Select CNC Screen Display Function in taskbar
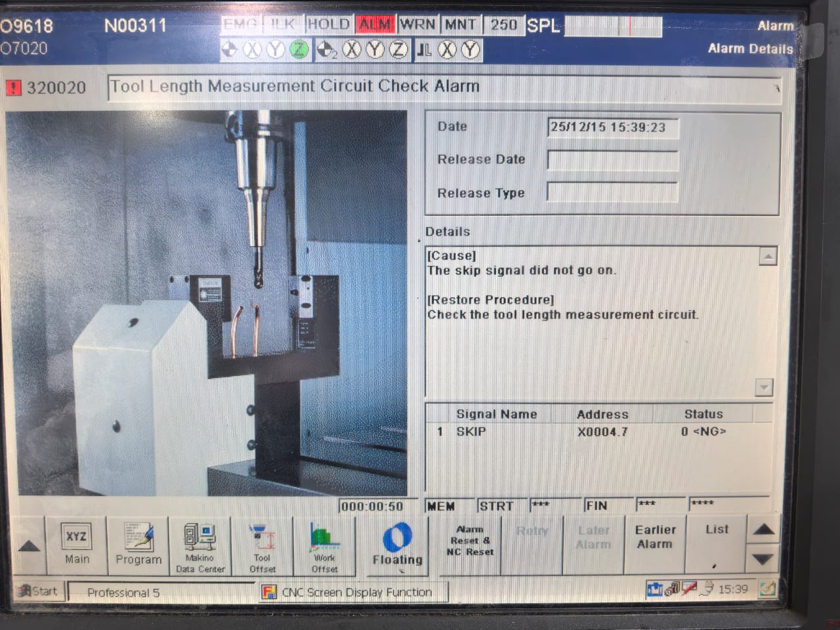 click(x=354, y=592)
